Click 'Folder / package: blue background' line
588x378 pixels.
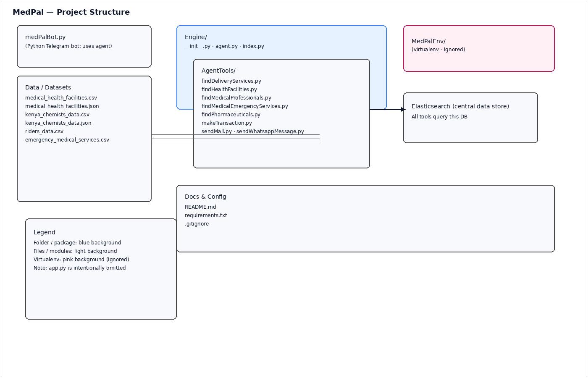click(77, 243)
